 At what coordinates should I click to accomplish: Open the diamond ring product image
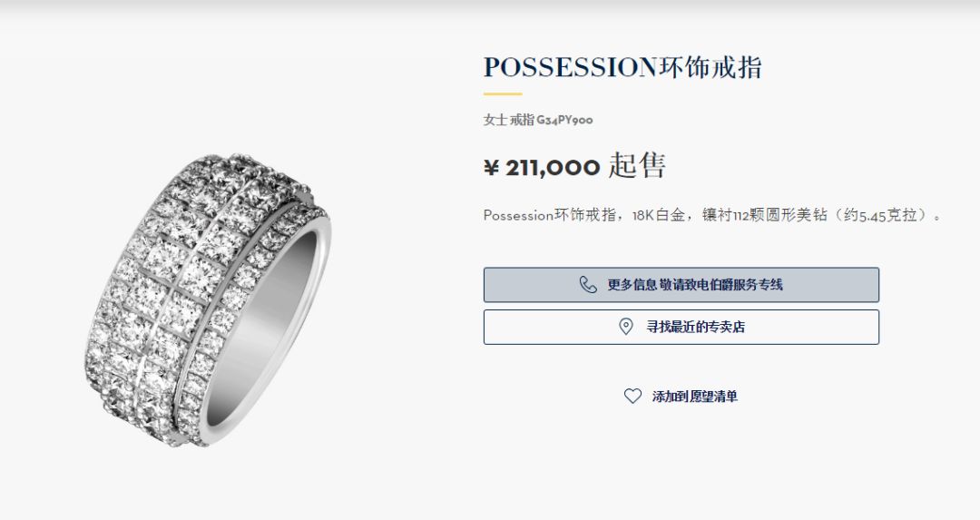point(207,300)
